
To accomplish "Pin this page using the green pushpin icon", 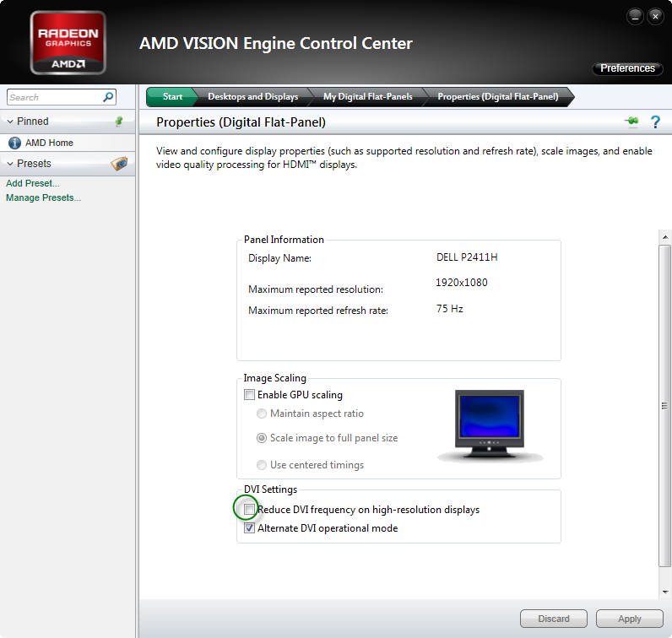I will (631, 122).
